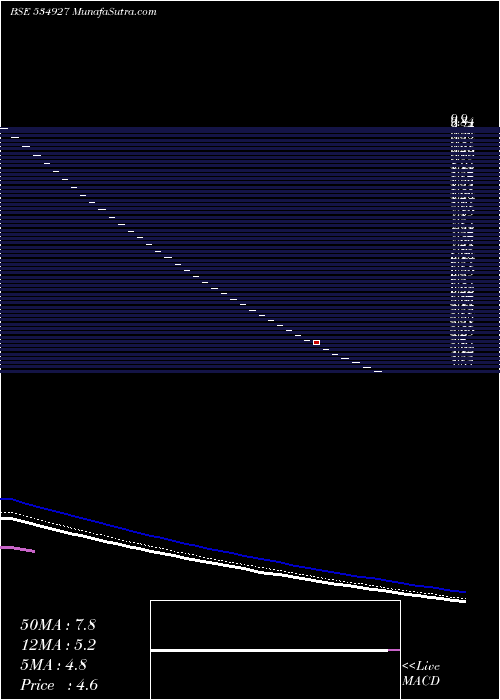Click the <<Live MACD label
This screenshot has height=700, width=500.
click(x=421, y=674)
